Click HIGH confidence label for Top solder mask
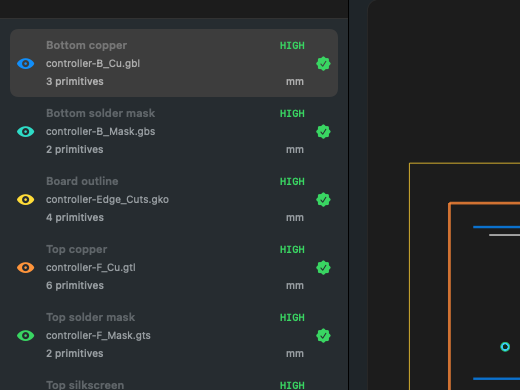This screenshot has width=520, height=390. (x=292, y=317)
